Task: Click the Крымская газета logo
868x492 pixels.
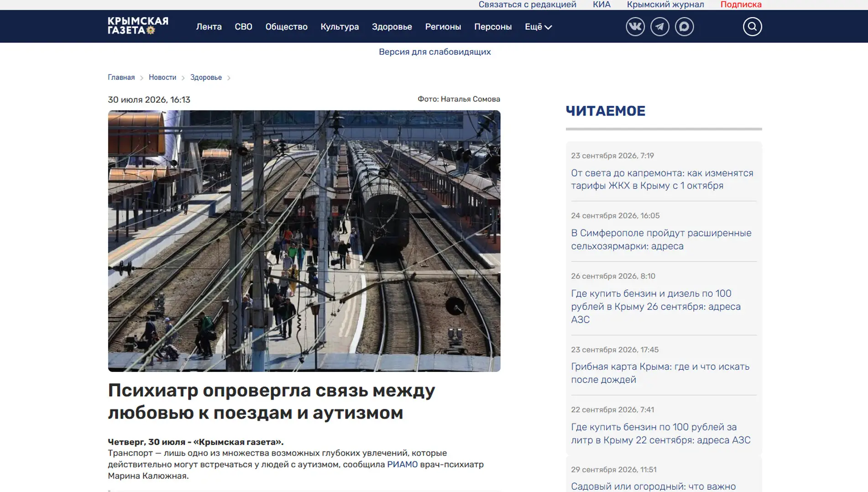Action: (138, 26)
